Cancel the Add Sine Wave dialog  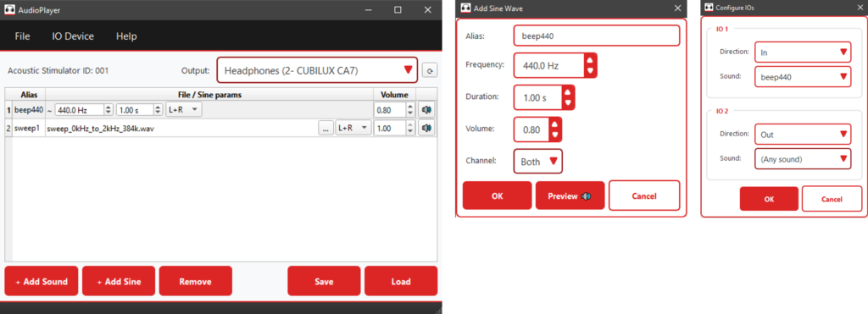click(644, 196)
